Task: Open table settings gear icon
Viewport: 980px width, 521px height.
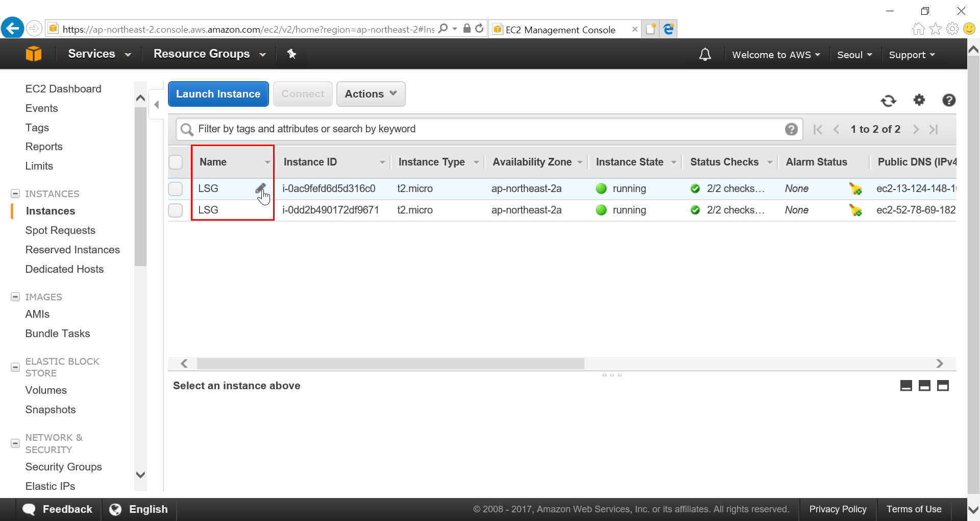Action: coord(919,100)
